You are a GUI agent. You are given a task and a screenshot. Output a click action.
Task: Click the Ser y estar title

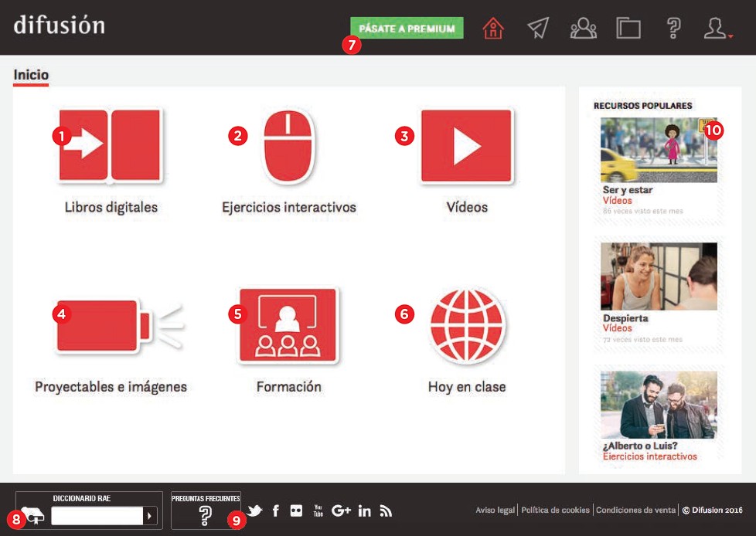tap(627, 190)
